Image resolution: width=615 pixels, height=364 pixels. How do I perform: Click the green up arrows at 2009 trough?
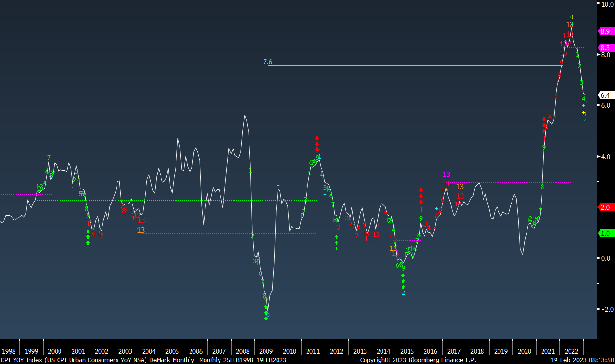pos(266,313)
